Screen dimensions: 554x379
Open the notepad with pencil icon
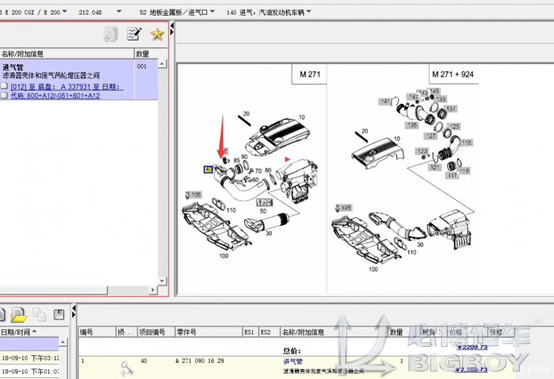point(134,34)
